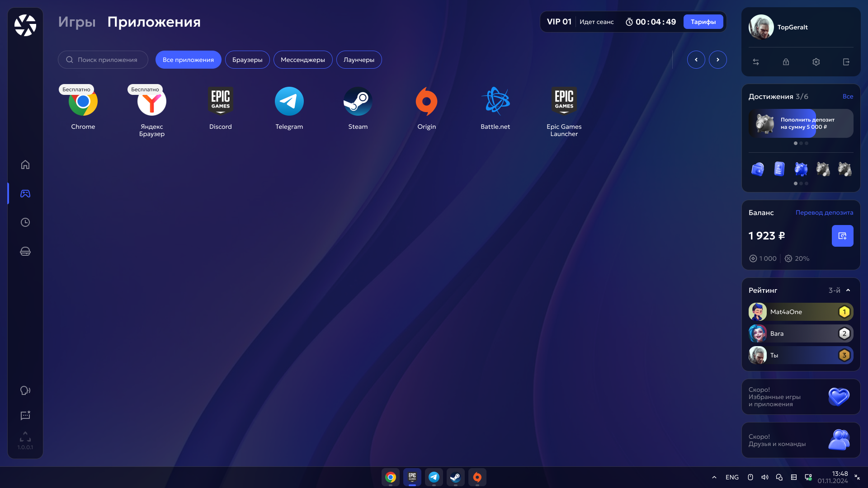Image resolution: width=868 pixels, height=488 pixels.
Task: Launch the Steam app
Action: point(358,102)
